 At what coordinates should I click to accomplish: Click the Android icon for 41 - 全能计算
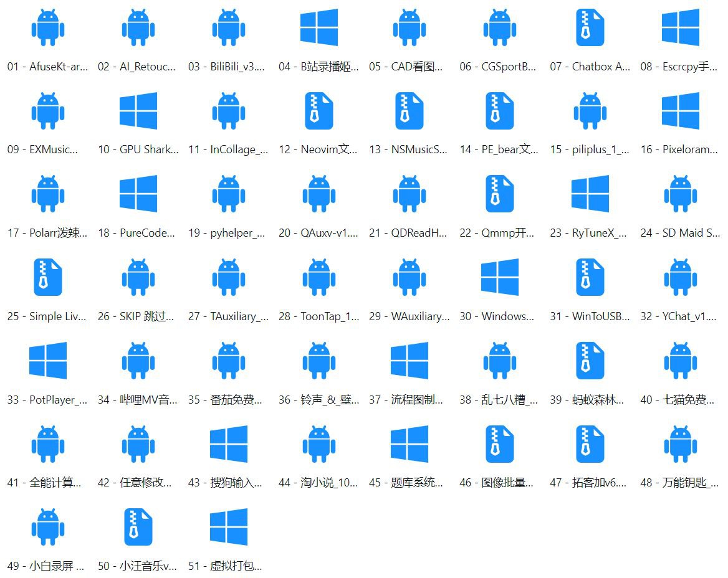(x=48, y=444)
